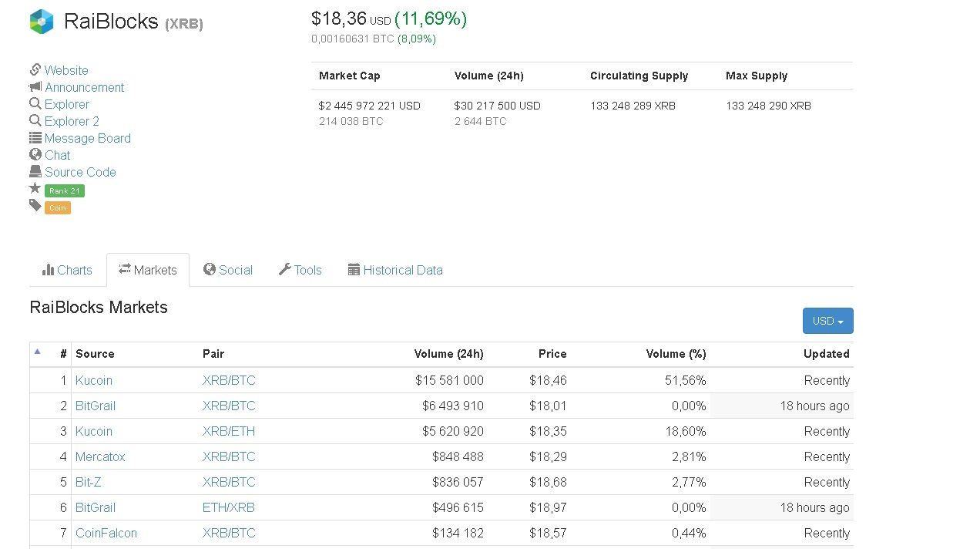
Task: Click the $18,36 price value
Action: click(339, 19)
